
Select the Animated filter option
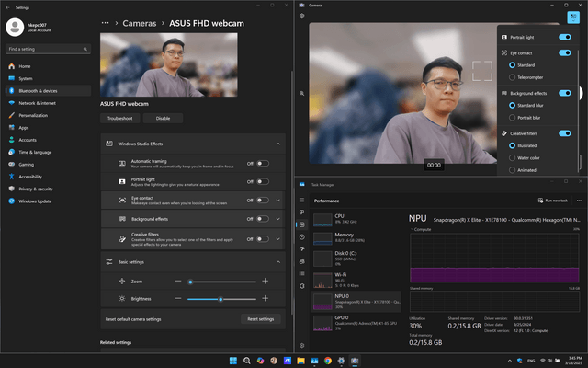click(x=523, y=170)
